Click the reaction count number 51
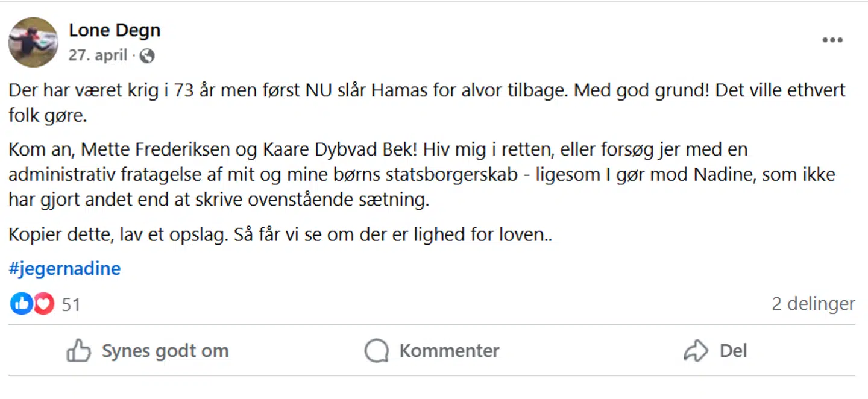Image resolution: width=868 pixels, height=399 pixels. click(71, 304)
